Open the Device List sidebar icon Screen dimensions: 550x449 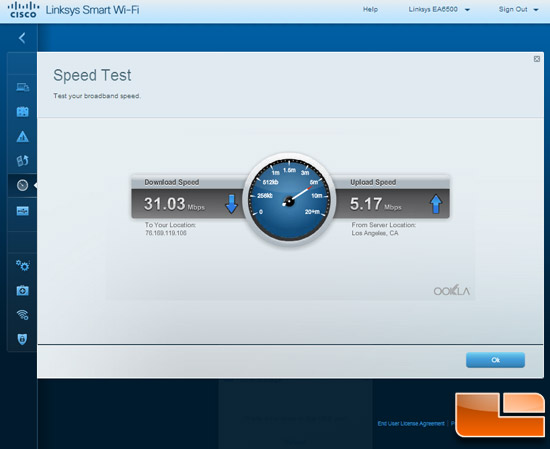[22, 87]
